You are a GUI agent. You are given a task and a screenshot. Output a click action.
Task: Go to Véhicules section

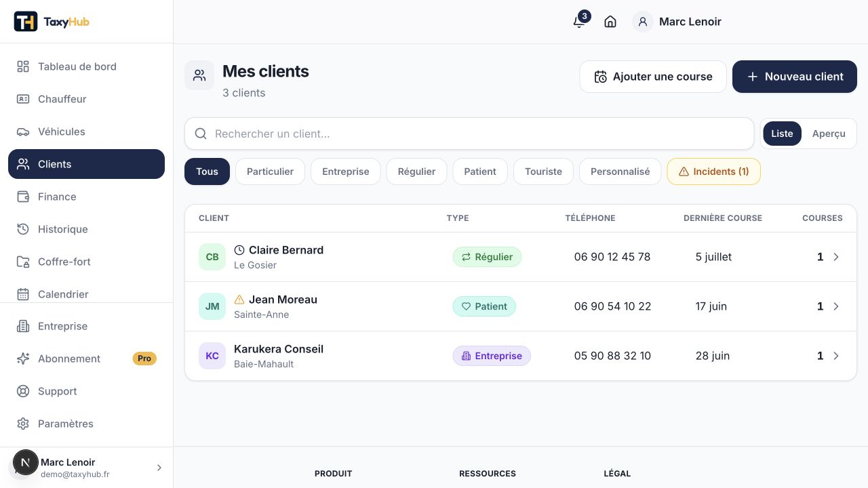86,131
